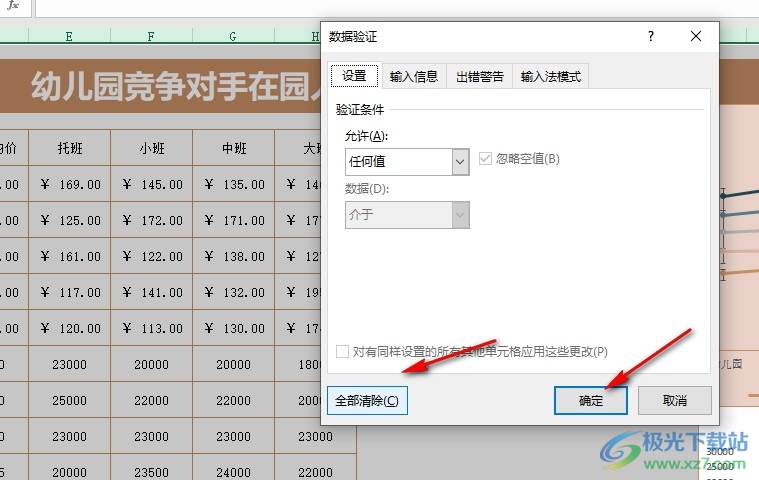Click cell with ¥ 169.00
Viewport: 759px width, 480px height.
70,184
